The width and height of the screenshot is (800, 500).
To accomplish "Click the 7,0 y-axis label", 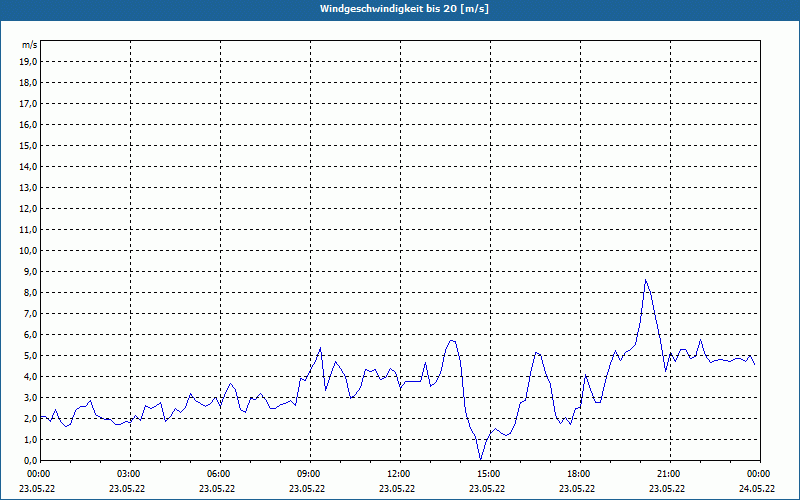I will click(31, 314).
